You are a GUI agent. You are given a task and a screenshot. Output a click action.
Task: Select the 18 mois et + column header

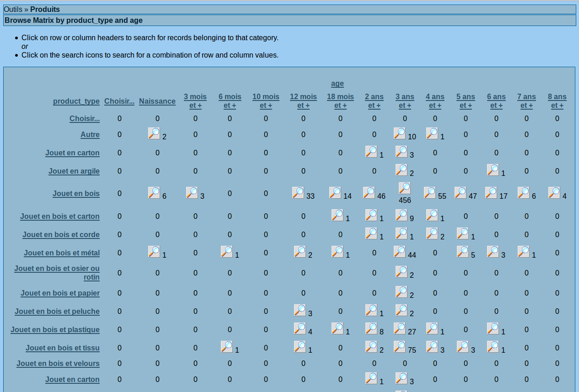click(340, 101)
